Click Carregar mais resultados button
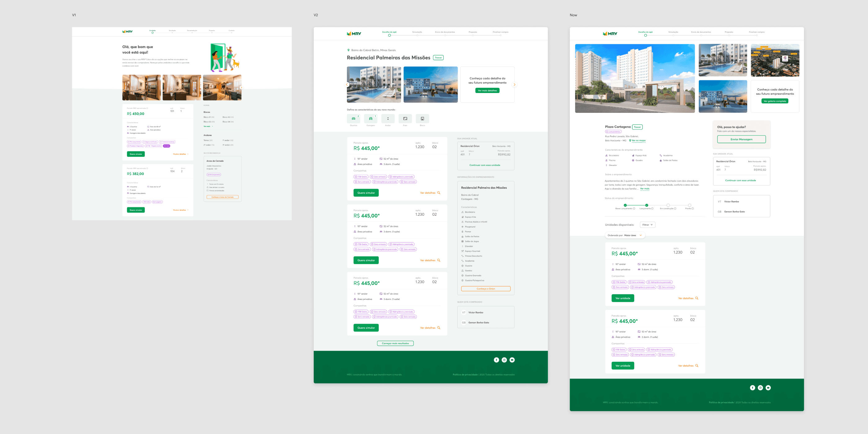Viewport: 868px width, 434px height. (x=395, y=343)
